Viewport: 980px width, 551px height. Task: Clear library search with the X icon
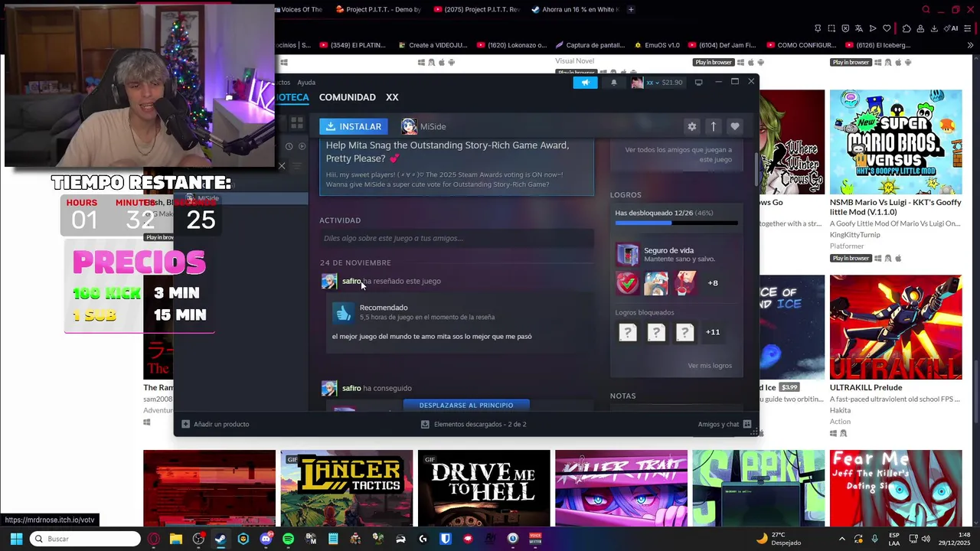click(282, 166)
